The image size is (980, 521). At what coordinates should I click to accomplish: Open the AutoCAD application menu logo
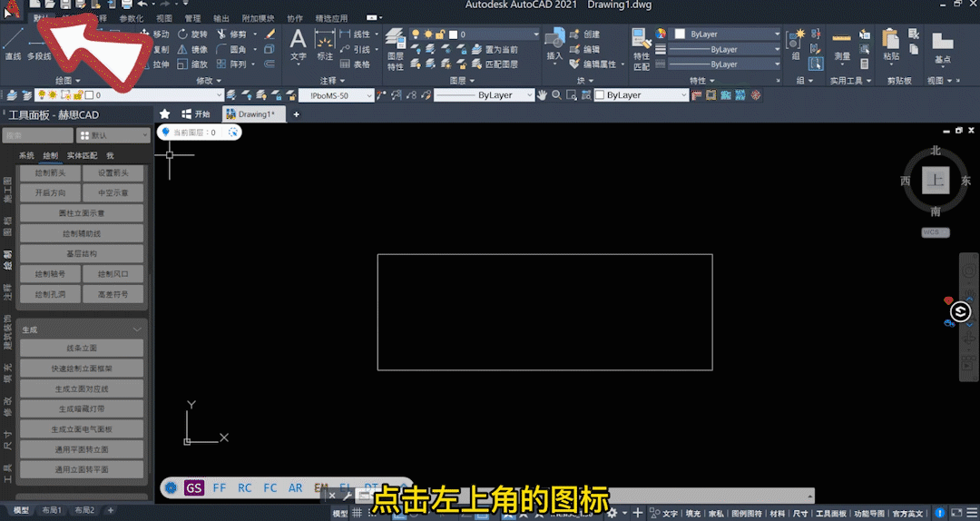click(x=12, y=9)
